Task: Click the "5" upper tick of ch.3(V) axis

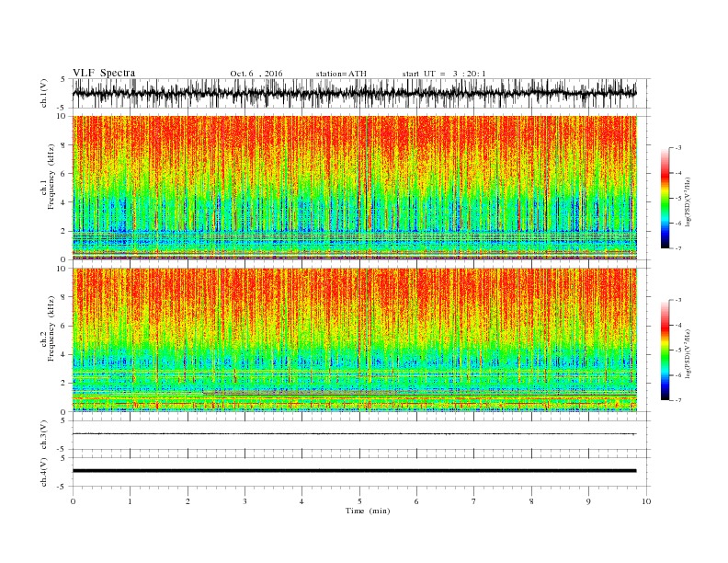Action: [63, 420]
